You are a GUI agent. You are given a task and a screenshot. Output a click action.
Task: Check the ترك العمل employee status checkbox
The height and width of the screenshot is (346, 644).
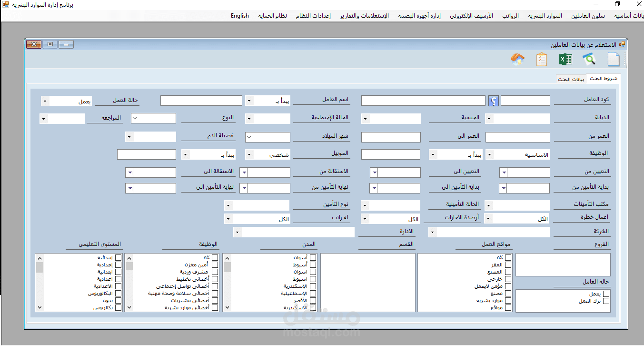pyautogui.click(x=606, y=301)
